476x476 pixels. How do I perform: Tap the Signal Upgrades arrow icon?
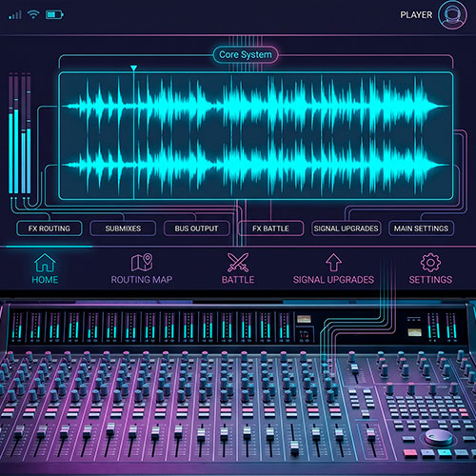pos(333,263)
